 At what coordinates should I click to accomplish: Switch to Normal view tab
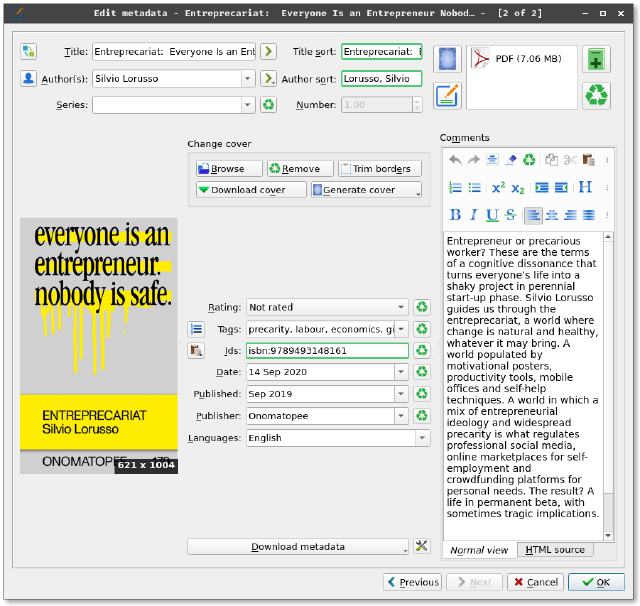coord(479,550)
